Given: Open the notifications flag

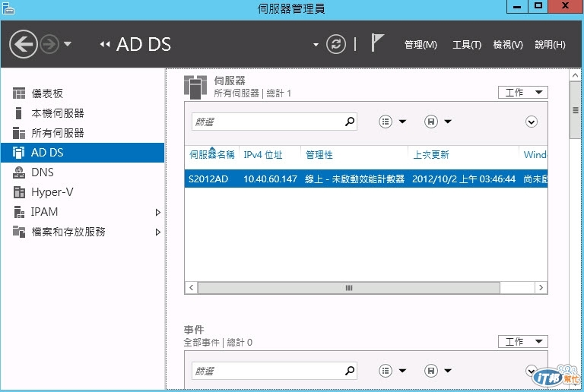Looking at the screenshot, I should pos(377,43).
